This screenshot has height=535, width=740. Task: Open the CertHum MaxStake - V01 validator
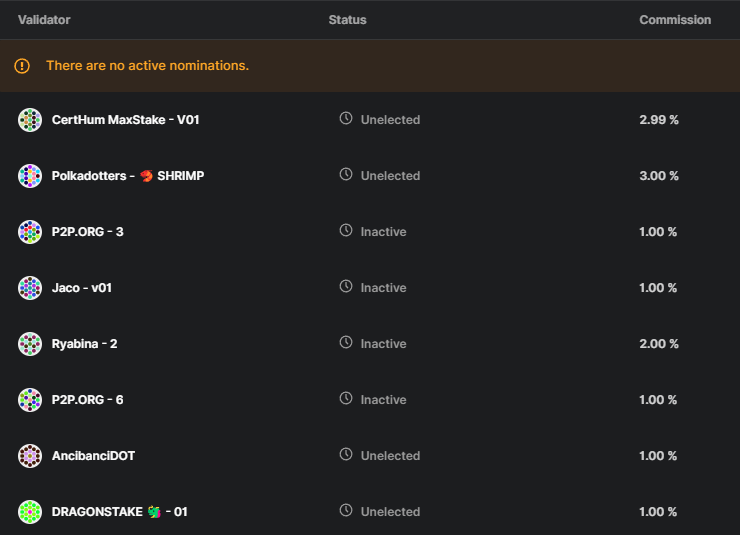click(x=126, y=120)
